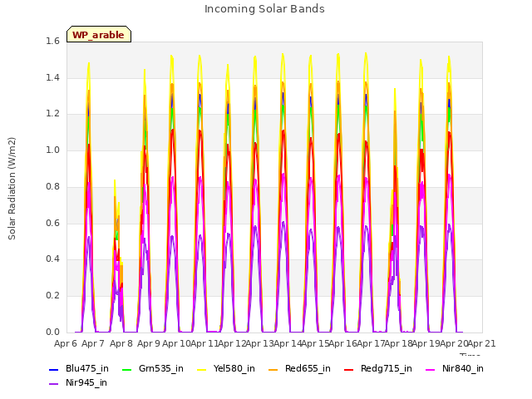Click the 1.6 y-axis tick label
The height and width of the screenshot is (399, 532).
(52, 41)
